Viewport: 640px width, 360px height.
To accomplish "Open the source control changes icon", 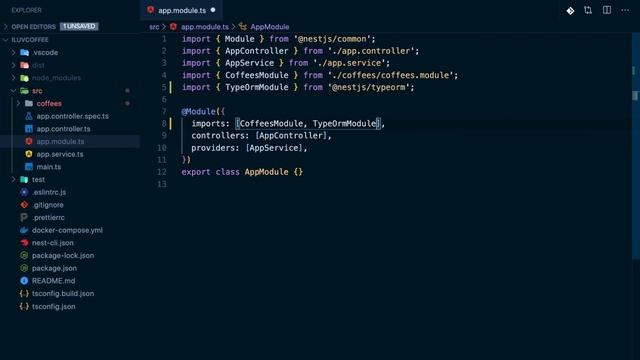I will tap(570, 11).
